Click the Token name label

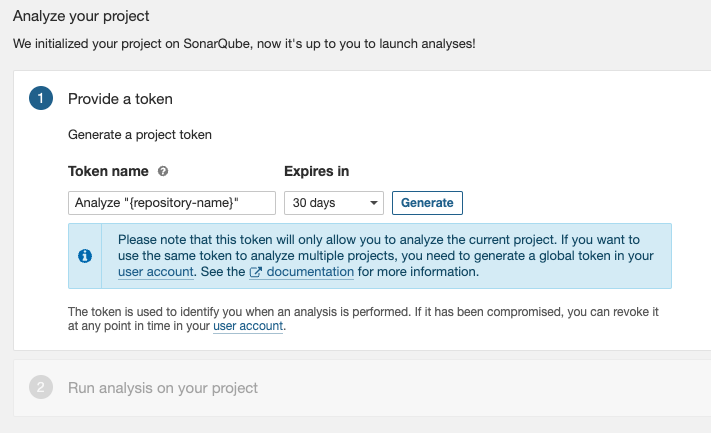click(108, 171)
